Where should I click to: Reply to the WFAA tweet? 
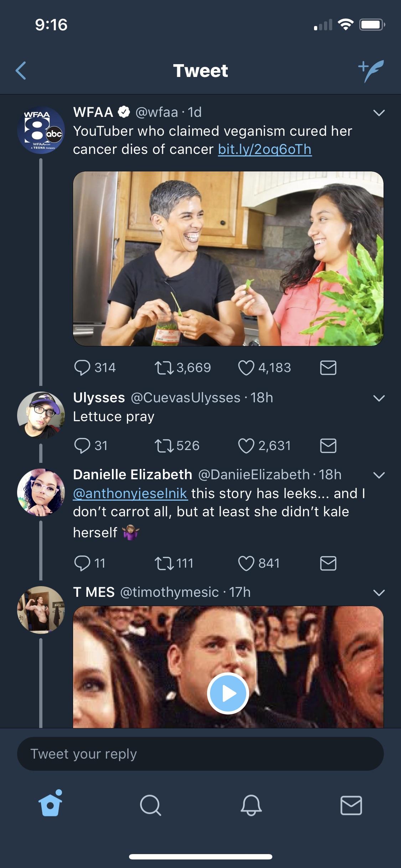[x=82, y=368]
